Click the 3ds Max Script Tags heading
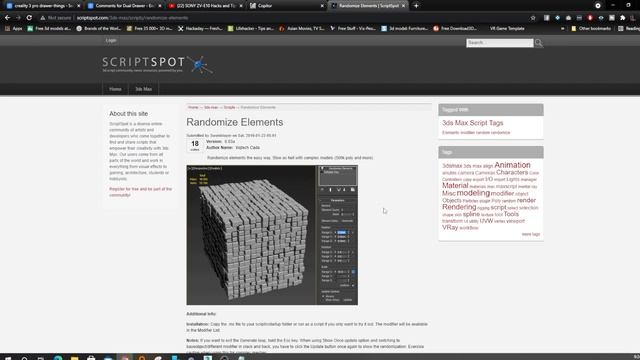Screen dimensions: 640x360 (x=473, y=123)
